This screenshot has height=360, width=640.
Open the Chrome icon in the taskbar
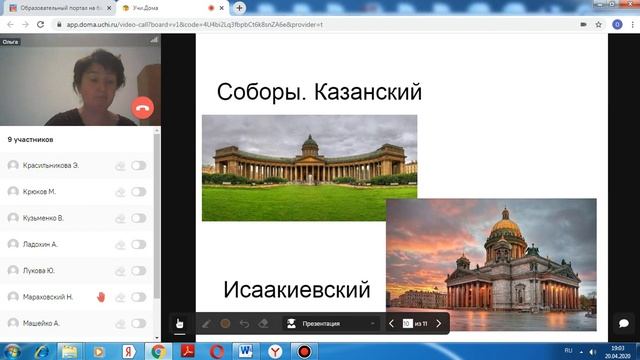pos(158,351)
